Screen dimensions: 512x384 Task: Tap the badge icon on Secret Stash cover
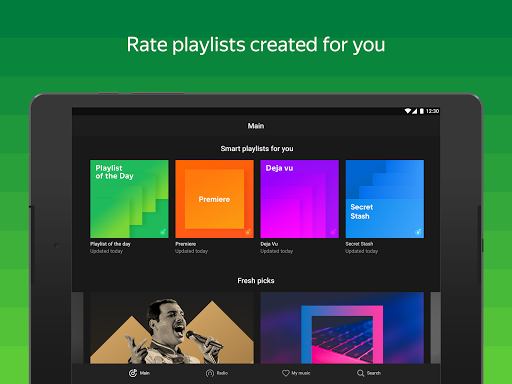point(418,232)
